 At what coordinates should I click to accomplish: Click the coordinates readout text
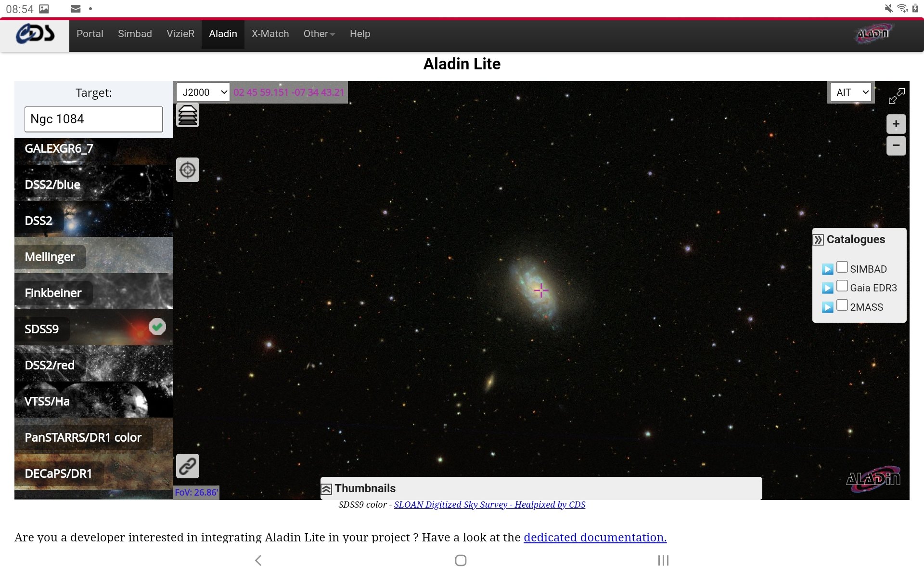[x=289, y=92]
